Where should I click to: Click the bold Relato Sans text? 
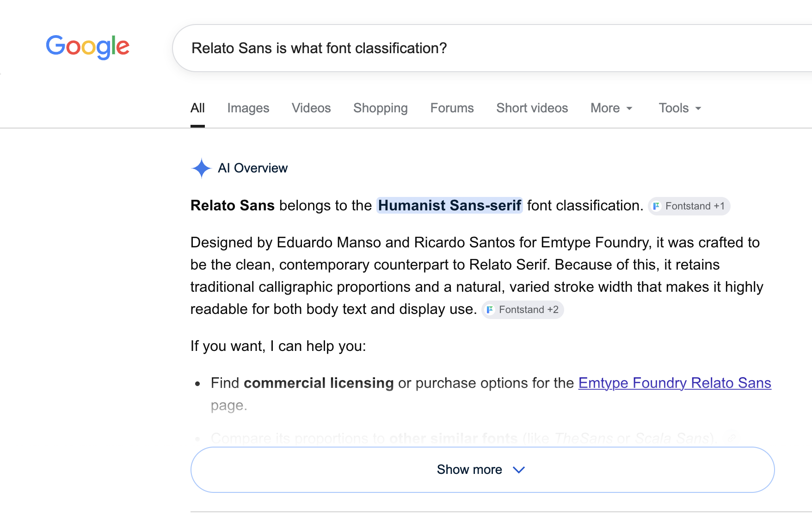[x=233, y=206]
